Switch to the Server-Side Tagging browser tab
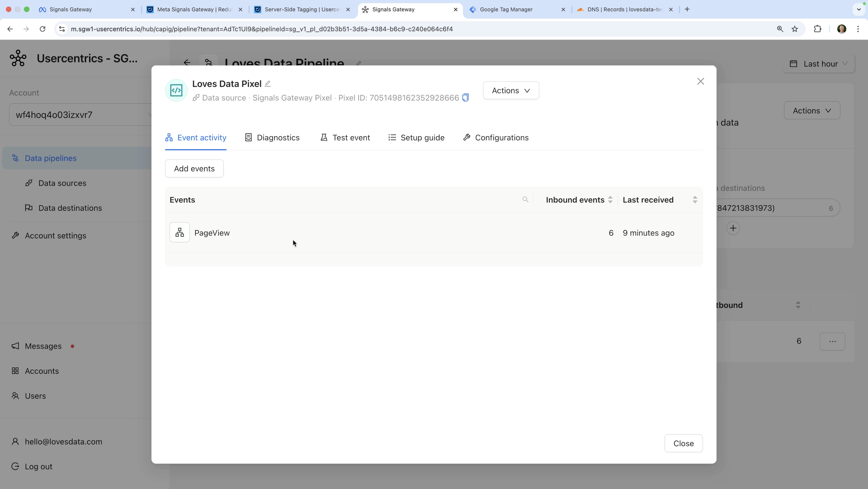 click(x=302, y=9)
